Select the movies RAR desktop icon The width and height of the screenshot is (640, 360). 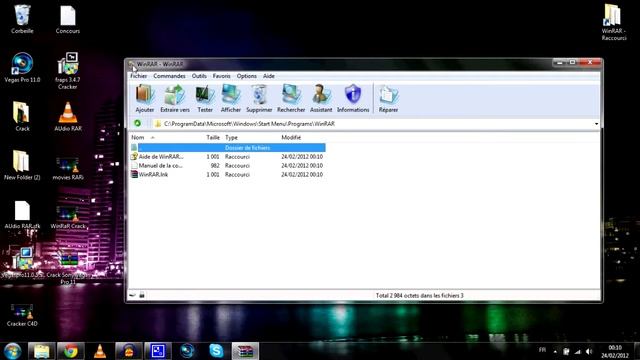pos(68,168)
